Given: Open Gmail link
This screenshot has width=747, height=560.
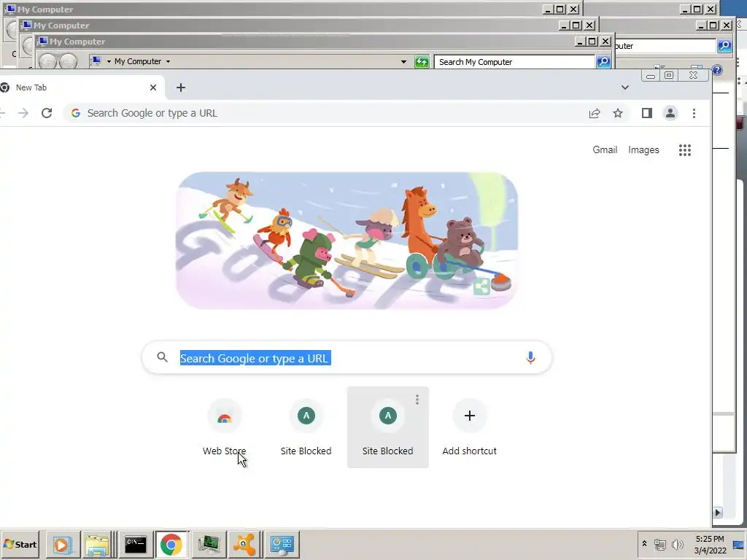Looking at the screenshot, I should [605, 150].
